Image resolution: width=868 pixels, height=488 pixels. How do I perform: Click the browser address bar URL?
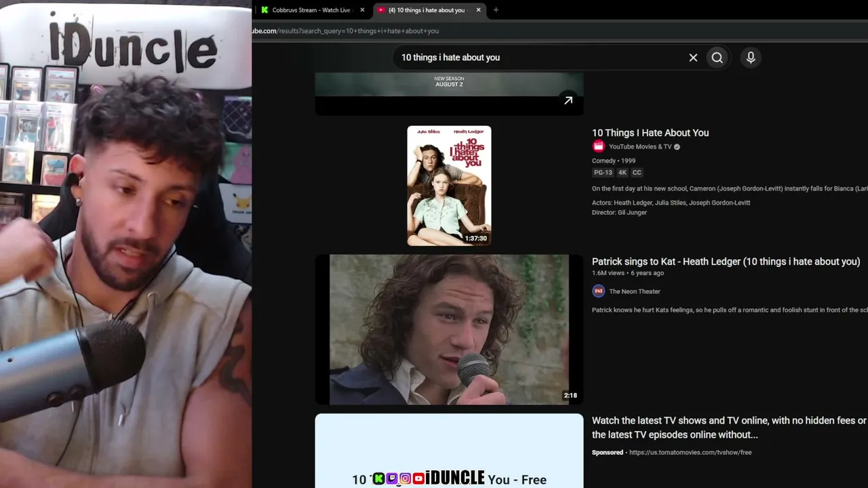point(346,30)
